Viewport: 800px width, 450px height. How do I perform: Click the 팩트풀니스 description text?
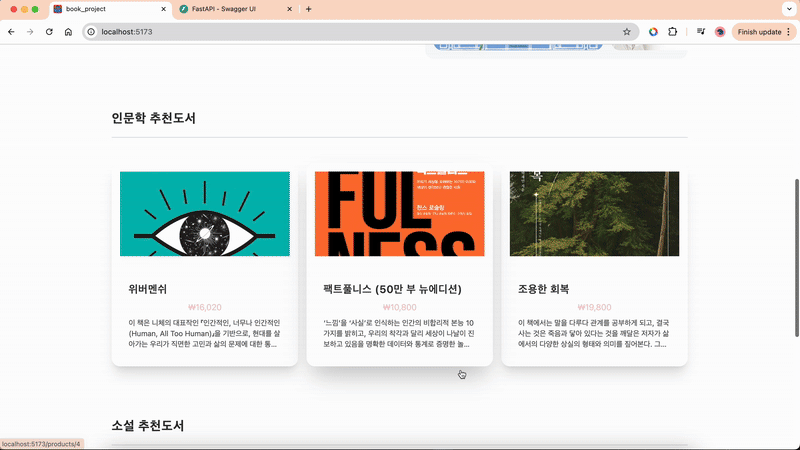point(399,334)
